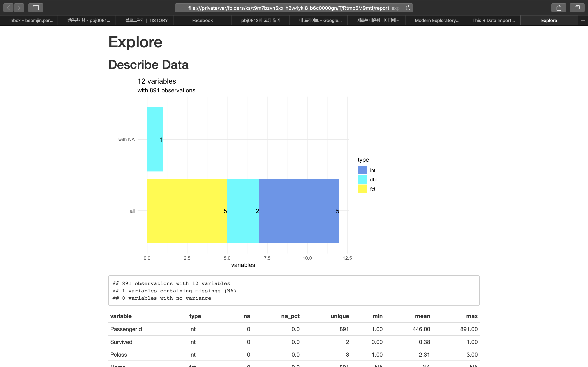Click the Safari forward arrow button

point(19,8)
